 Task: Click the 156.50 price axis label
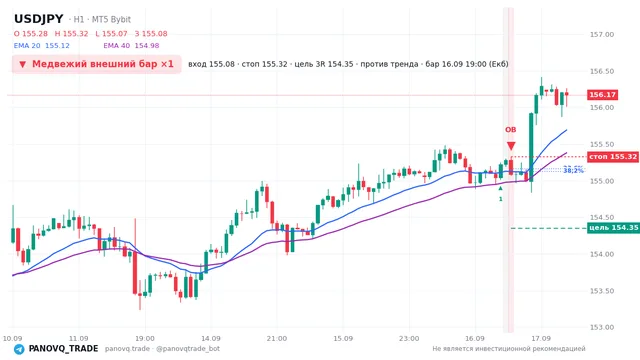602,71
